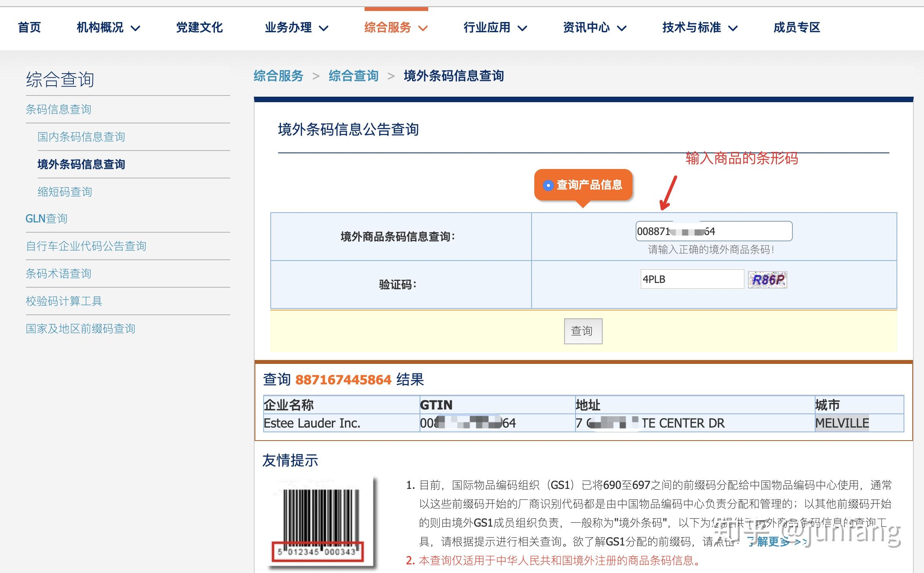Go to 首页 in the navigation bar
Screen dimensions: 924x573
(29, 28)
